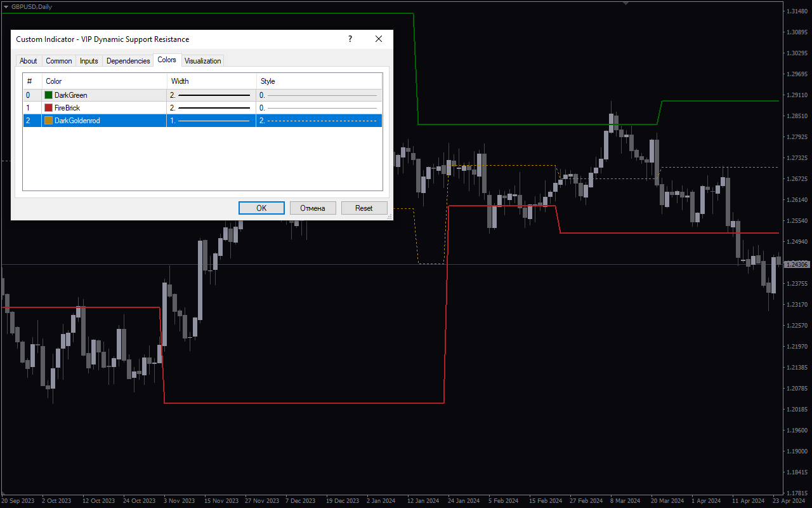Select row number 0 cell
812x508 pixels.
[x=32, y=95]
